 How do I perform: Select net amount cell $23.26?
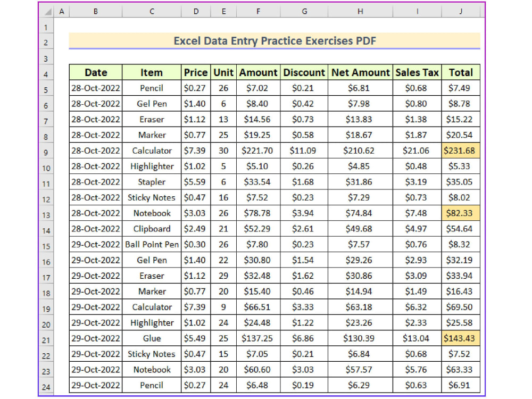pyautogui.click(x=360, y=323)
